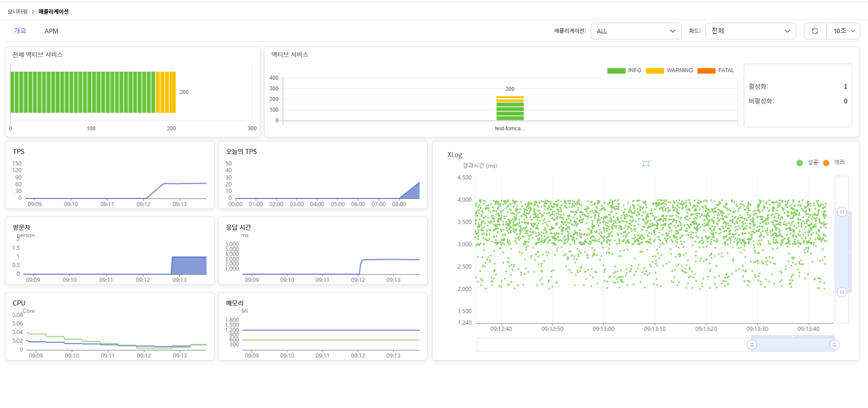
Task: Click left handle of XLog time range slider
Action: 752,345
